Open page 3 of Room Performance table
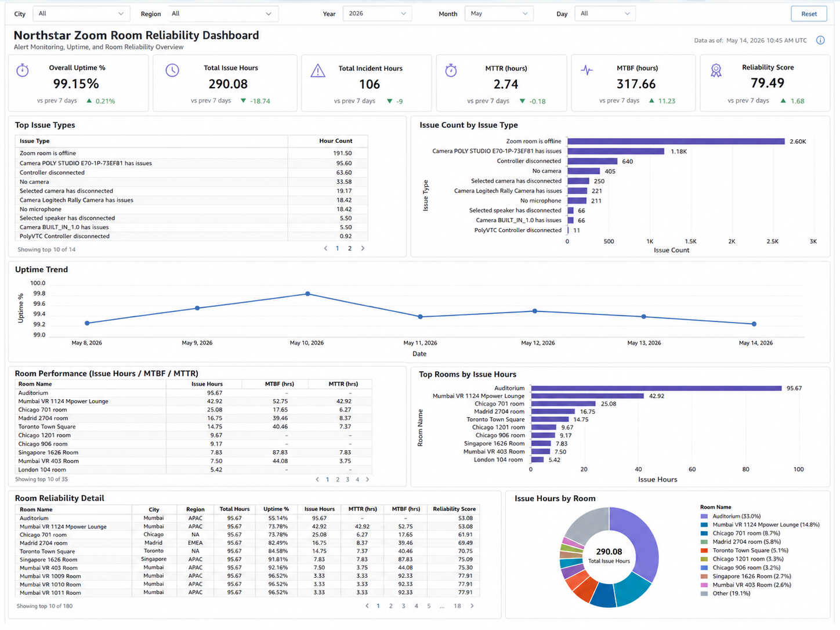Viewport: 840px width, 630px height. coord(347,479)
